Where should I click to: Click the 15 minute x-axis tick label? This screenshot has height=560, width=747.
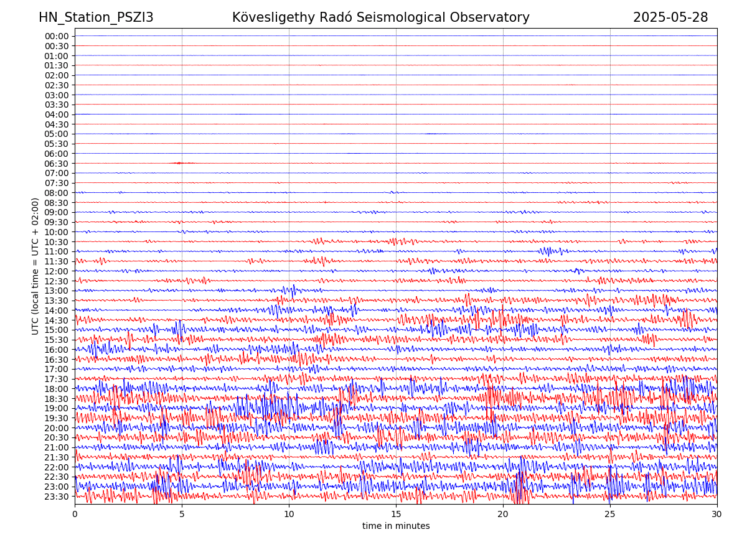coord(396,515)
